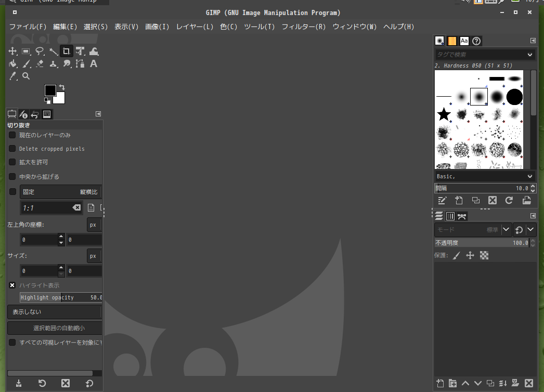This screenshot has height=392, width=544.
Task: Open the ファイル(F) menu
Action: click(x=28, y=27)
